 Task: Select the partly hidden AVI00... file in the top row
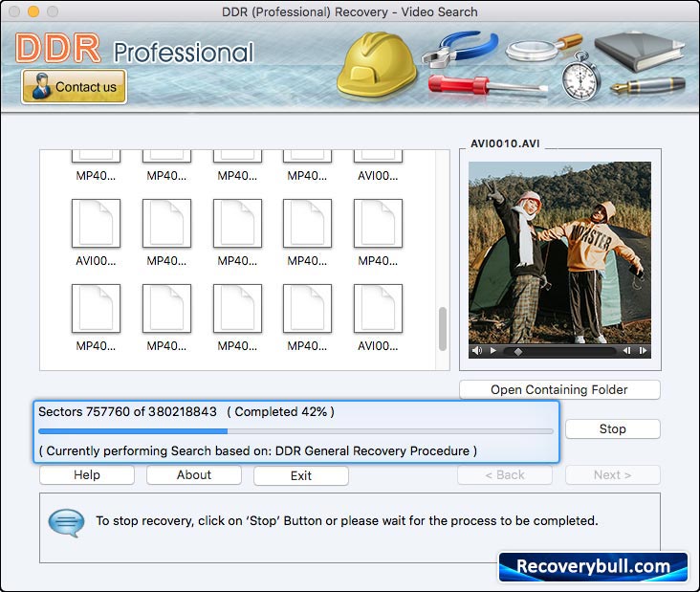378,166
